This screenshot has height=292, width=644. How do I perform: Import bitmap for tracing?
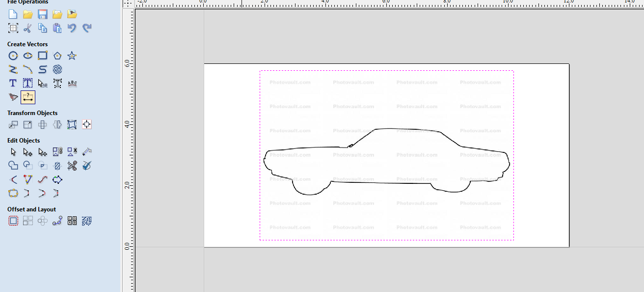tap(72, 14)
